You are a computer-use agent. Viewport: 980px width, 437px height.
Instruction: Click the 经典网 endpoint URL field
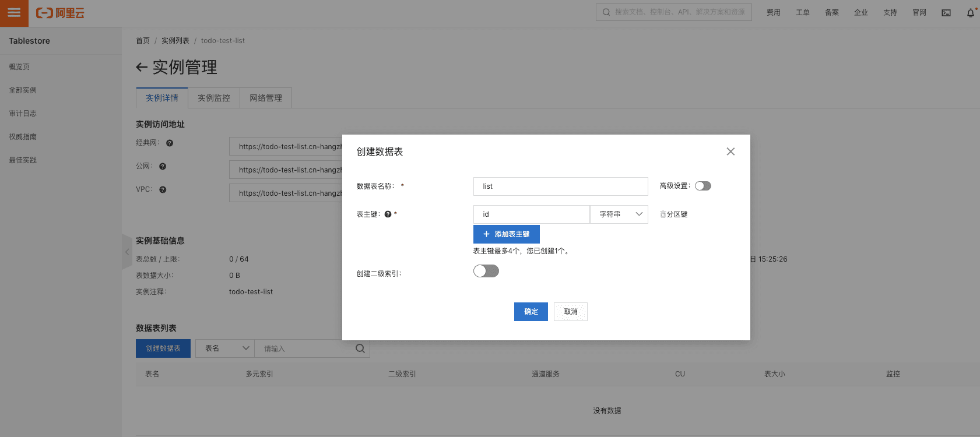tap(286, 147)
